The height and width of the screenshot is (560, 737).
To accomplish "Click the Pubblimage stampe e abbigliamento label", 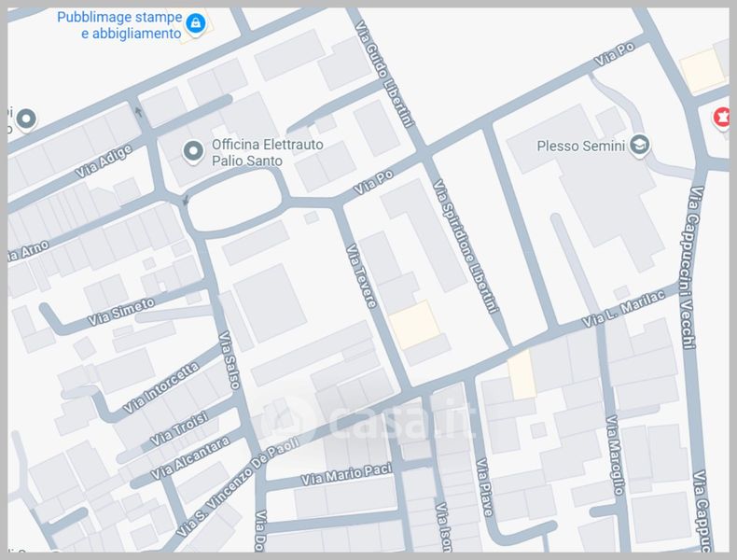I will (118, 25).
